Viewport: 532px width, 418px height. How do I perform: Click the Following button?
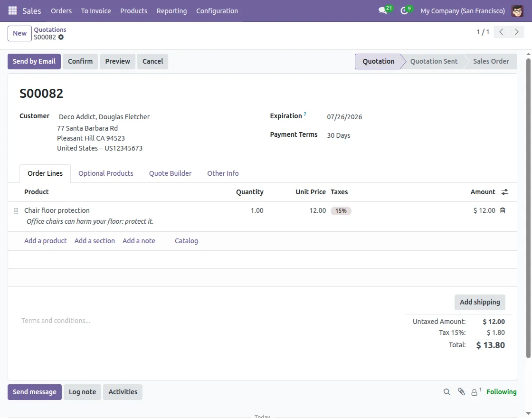coord(502,392)
